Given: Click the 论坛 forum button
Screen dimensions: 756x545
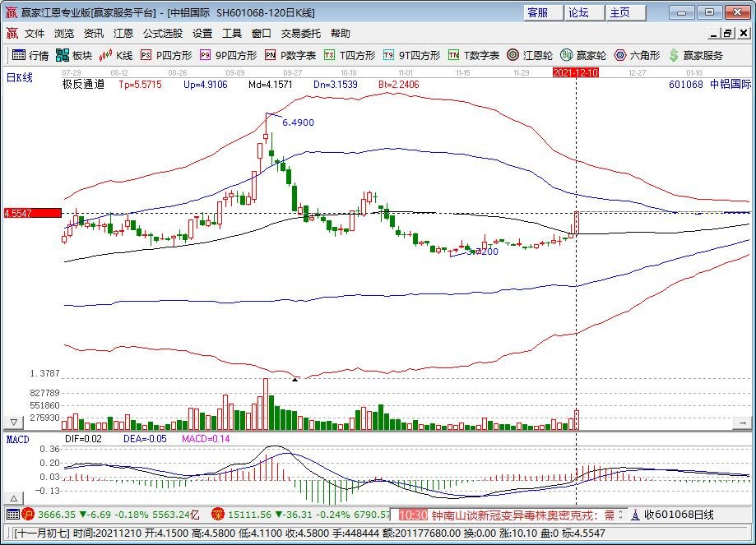Looking at the screenshot, I should tap(579, 12).
